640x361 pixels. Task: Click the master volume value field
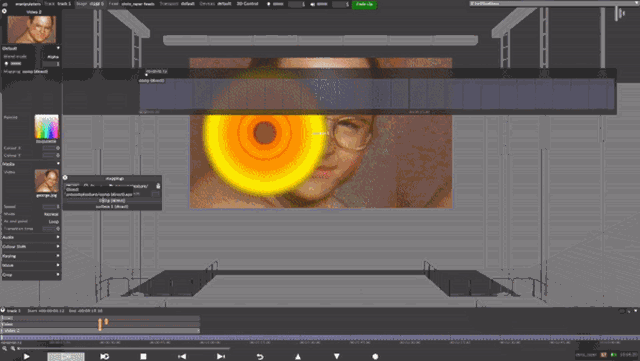tap(340, 4)
